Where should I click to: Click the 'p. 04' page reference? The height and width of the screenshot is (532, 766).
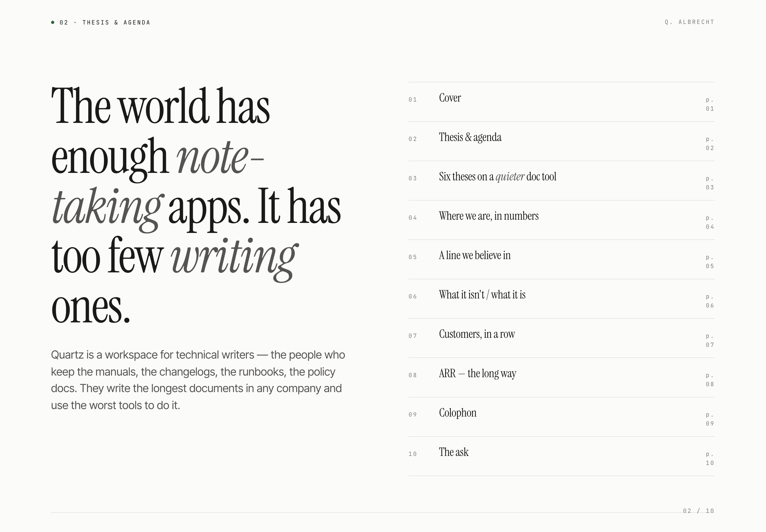710,222
